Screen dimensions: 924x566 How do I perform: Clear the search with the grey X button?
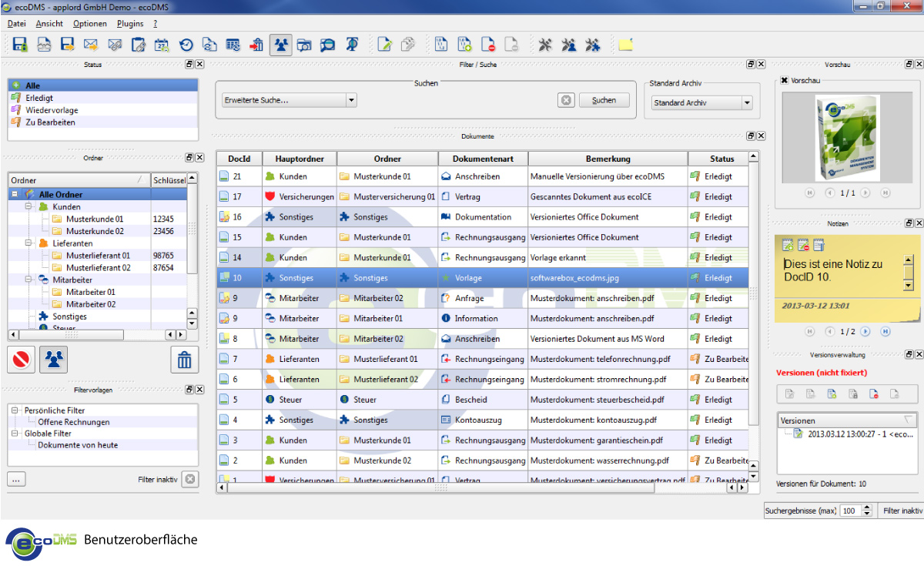566,100
